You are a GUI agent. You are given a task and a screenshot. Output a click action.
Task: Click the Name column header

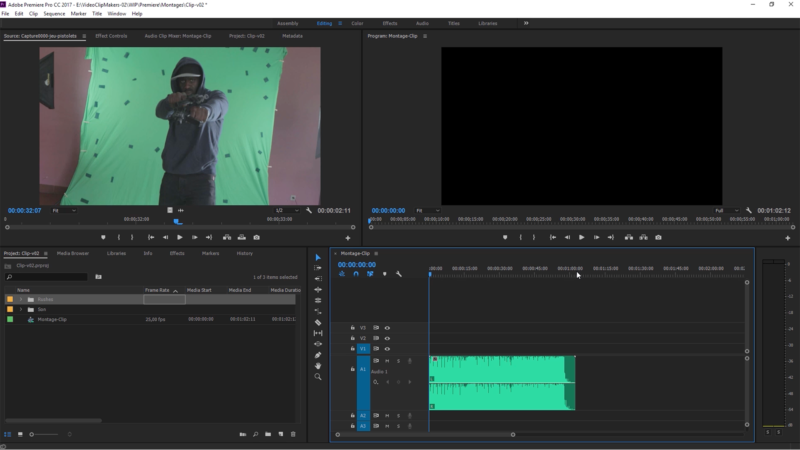click(23, 290)
